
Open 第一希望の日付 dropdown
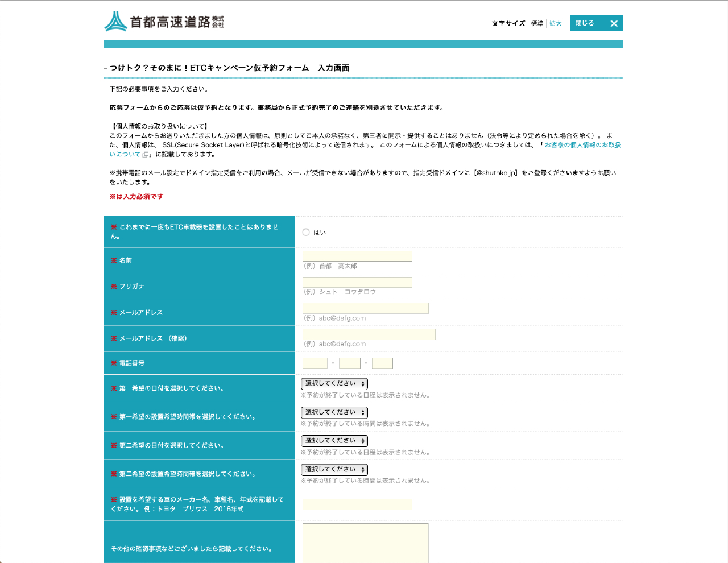tap(334, 384)
